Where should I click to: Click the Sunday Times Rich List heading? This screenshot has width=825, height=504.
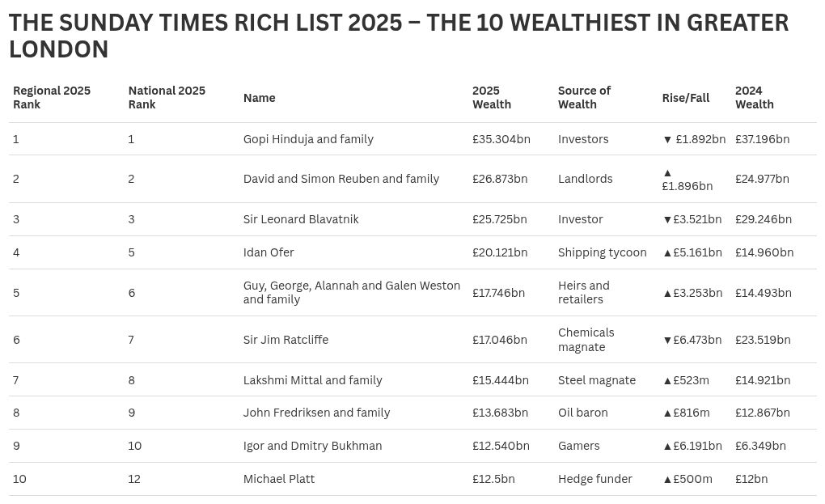click(x=398, y=36)
